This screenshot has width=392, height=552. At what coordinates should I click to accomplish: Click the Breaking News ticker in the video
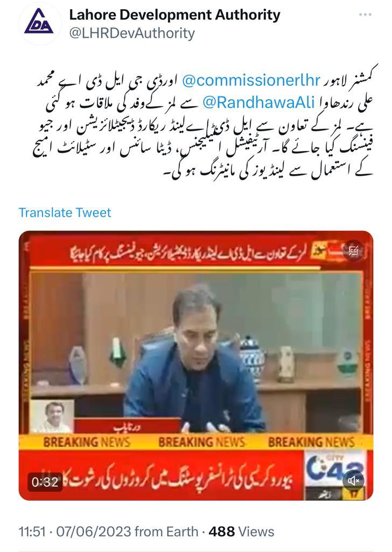(196, 442)
